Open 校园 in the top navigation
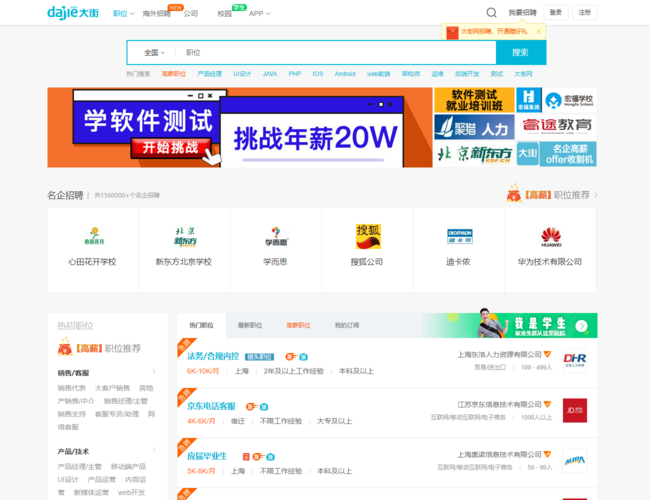The height and width of the screenshot is (500, 650). [x=225, y=14]
